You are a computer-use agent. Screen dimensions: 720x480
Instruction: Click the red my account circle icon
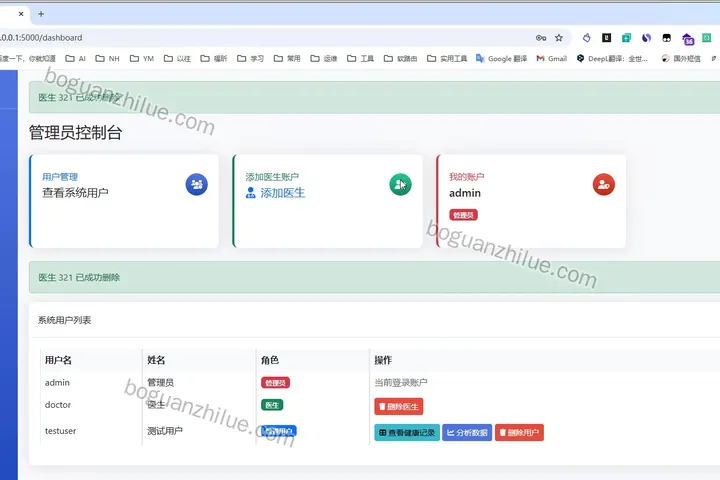point(604,184)
